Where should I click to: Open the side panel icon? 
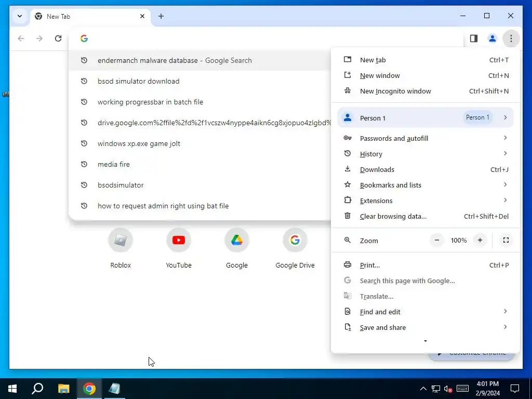[x=474, y=38]
